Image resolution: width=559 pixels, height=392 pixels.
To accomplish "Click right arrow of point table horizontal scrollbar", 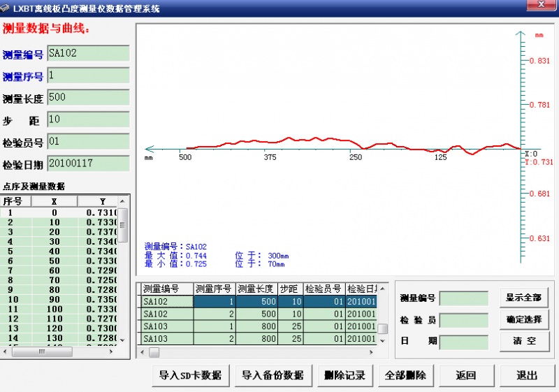I will tap(111, 351).
